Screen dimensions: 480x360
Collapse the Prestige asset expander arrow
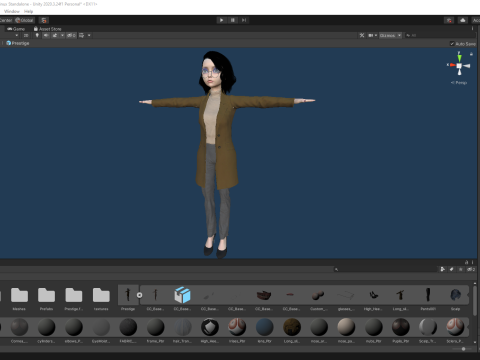pos(140,295)
